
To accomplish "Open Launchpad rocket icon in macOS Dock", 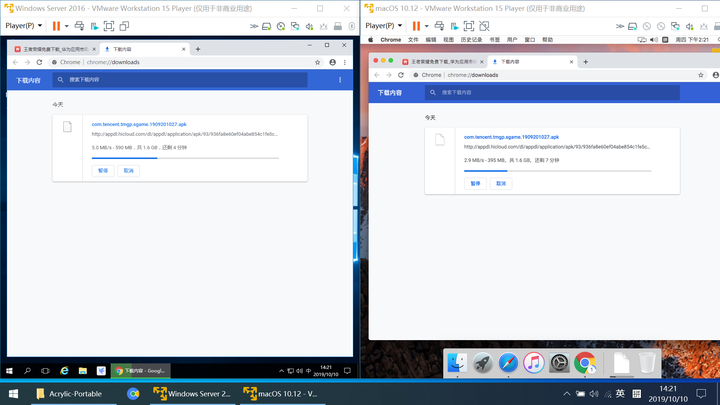I will point(482,362).
